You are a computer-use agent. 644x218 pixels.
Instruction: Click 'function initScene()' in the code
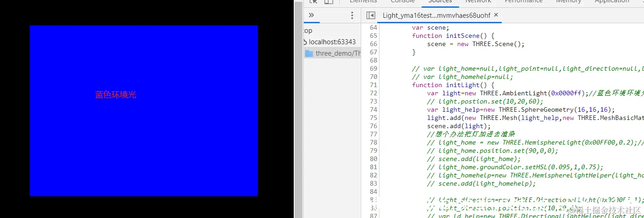[453, 36]
